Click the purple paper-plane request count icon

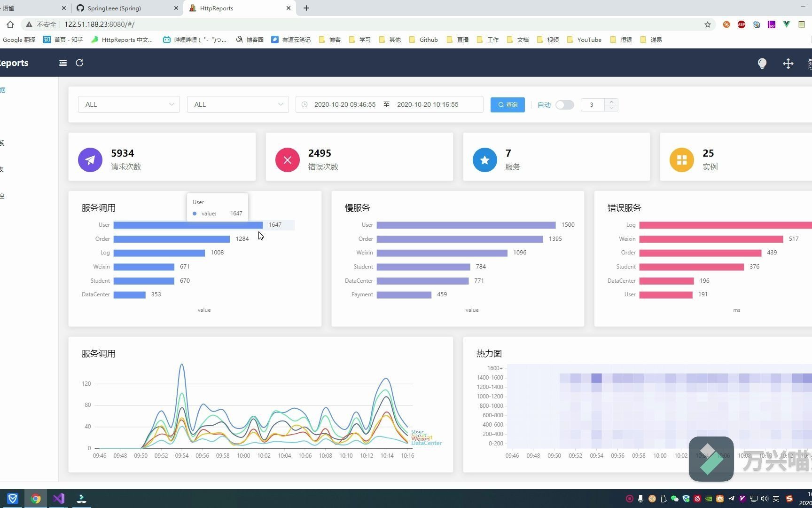point(90,160)
